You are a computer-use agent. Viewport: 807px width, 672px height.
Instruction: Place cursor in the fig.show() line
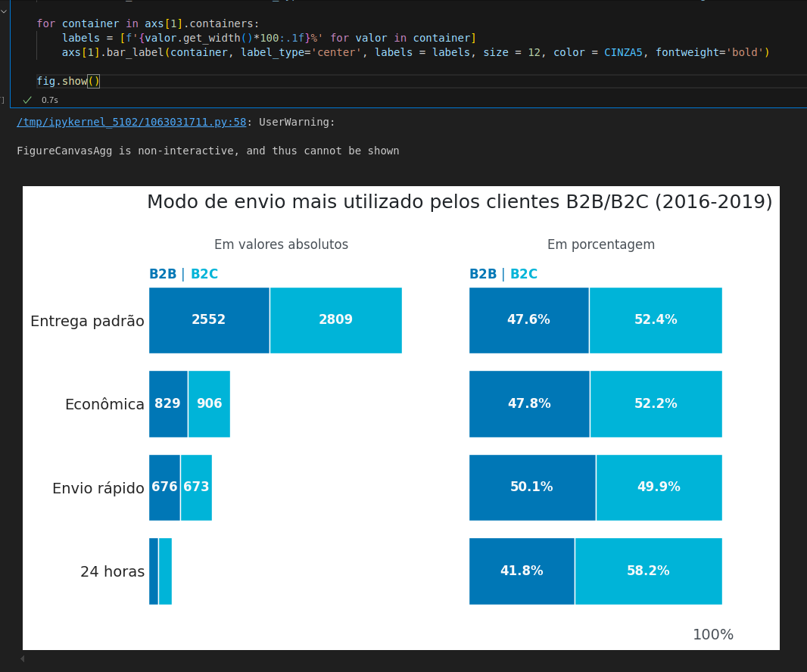pos(68,81)
